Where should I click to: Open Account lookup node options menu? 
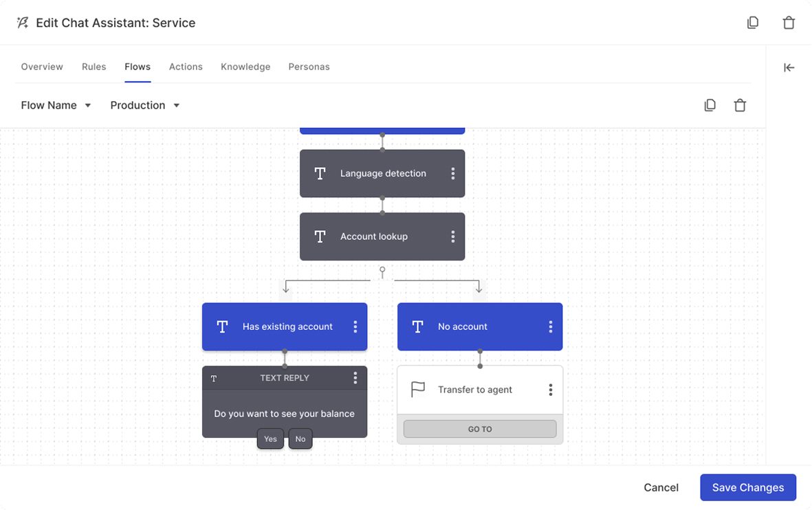tap(453, 236)
